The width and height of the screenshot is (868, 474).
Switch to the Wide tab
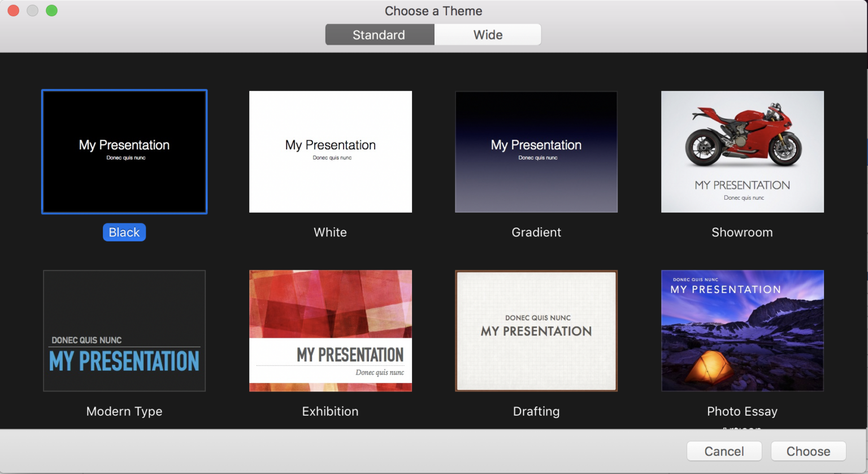pos(487,35)
